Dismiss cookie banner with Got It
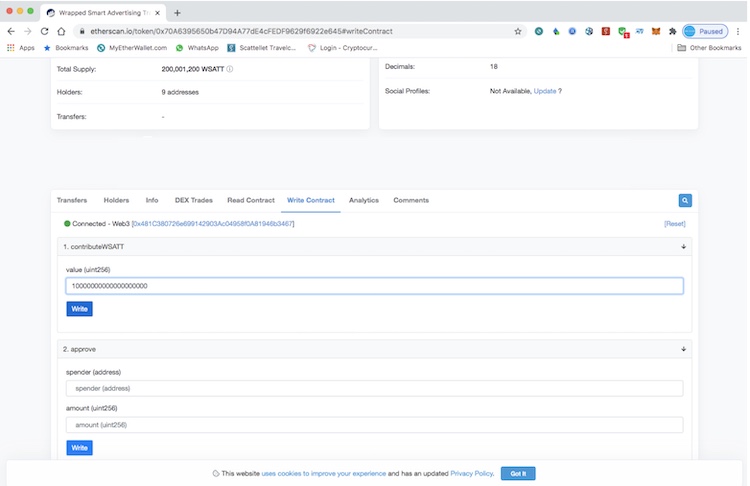 tap(518, 474)
